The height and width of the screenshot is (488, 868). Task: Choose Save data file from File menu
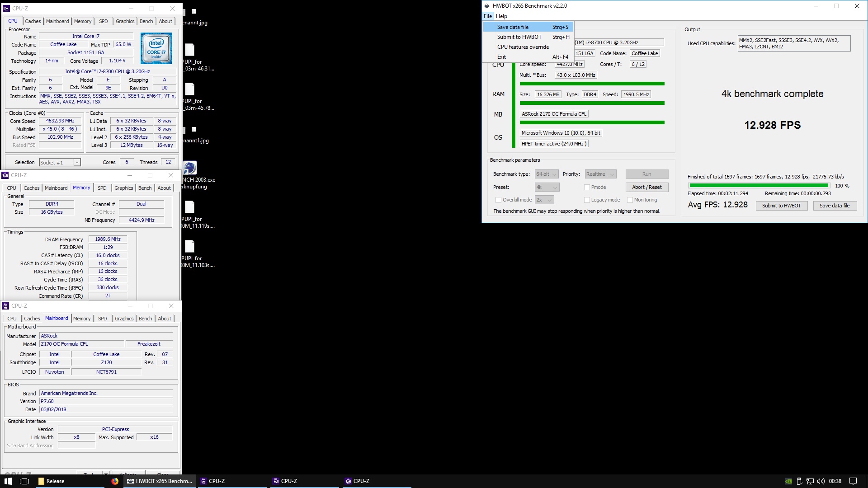528,27
